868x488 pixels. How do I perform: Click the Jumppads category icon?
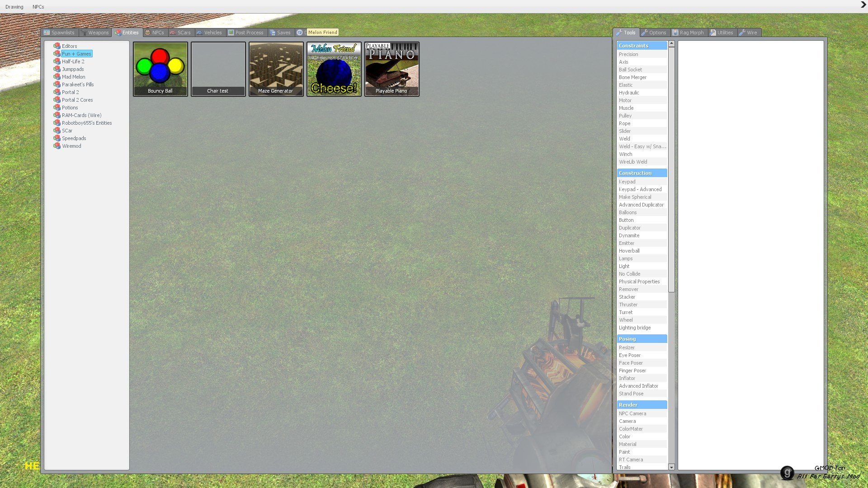tap(57, 69)
